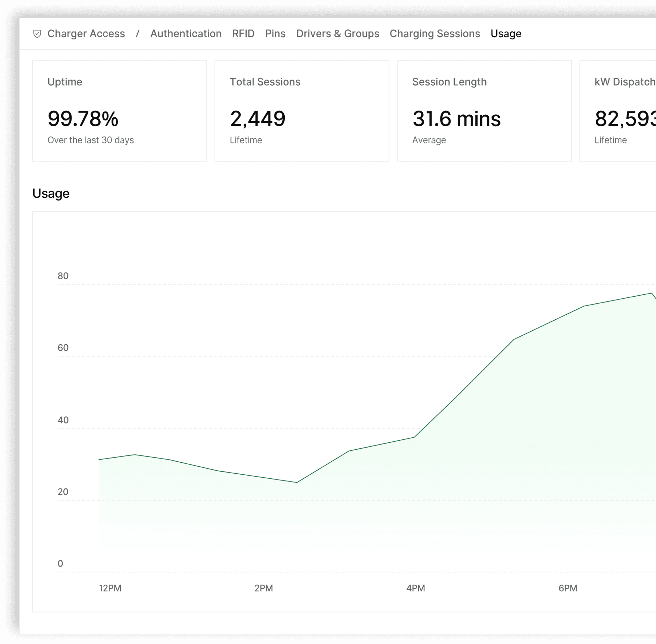The height and width of the screenshot is (644, 656).
Task: Click the Average caption under Session Length
Action: tap(429, 140)
